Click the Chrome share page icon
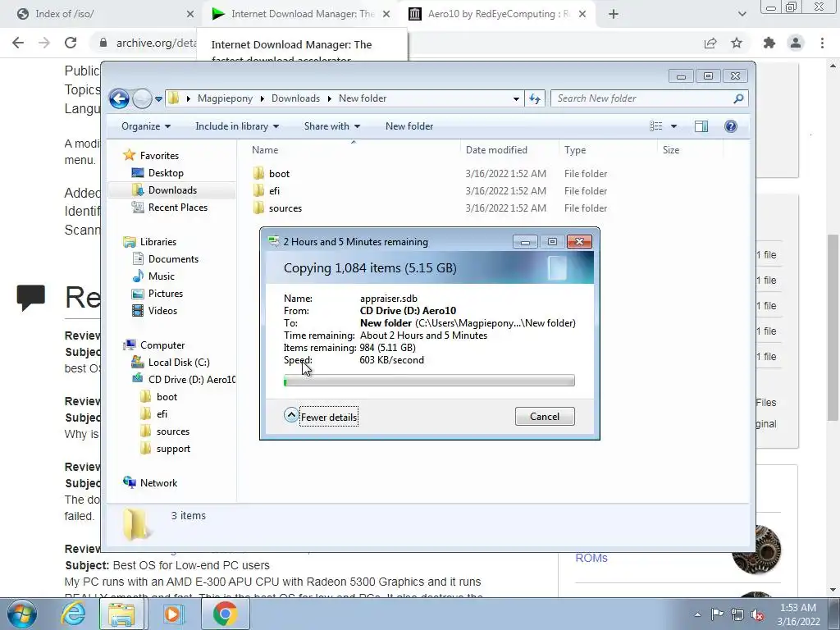Image resolution: width=840 pixels, height=630 pixels. (x=710, y=43)
